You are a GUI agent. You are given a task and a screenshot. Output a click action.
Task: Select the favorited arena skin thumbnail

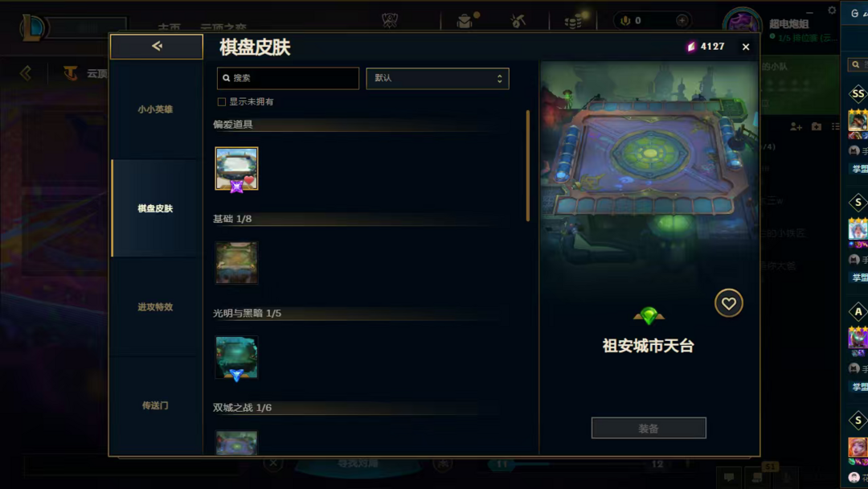coord(236,169)
